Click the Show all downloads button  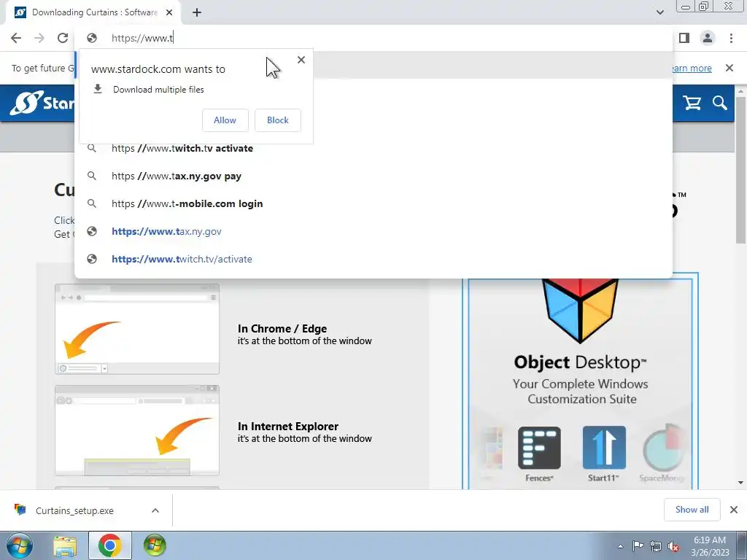(x=692, y=510)
